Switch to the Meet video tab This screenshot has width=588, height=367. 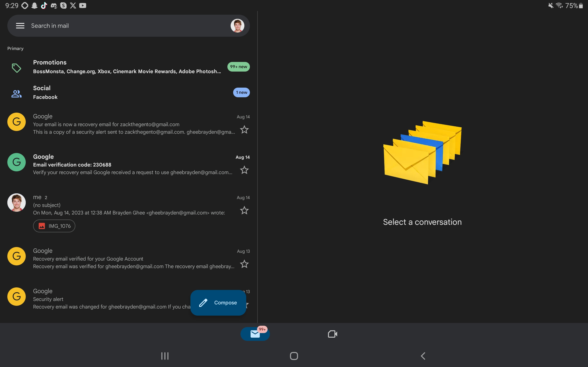click(x=332, y=334)
